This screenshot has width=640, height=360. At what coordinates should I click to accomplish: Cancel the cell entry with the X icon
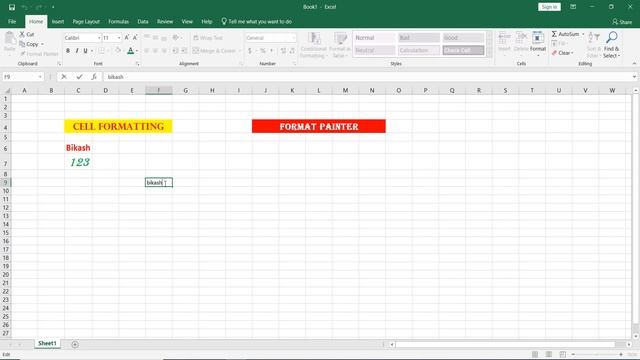pos(64,77)
